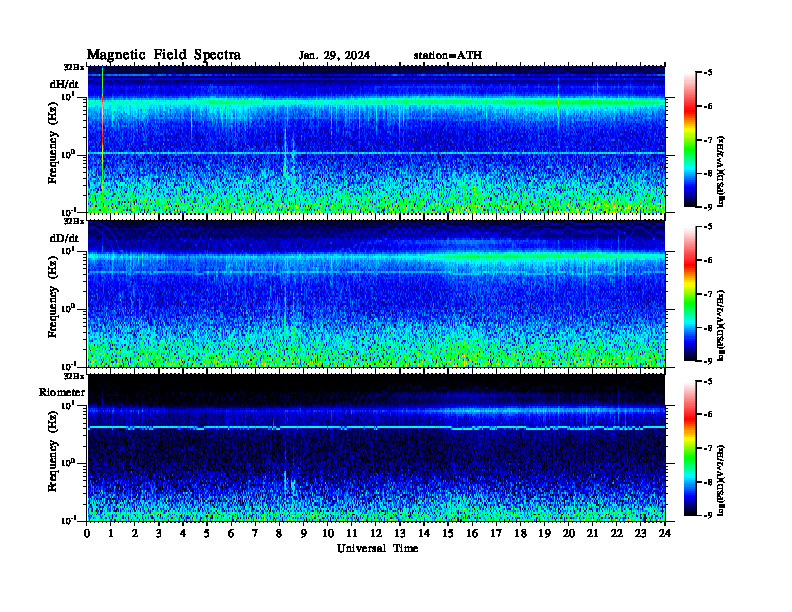The width and height of the screenshot is (792, 612).
Task: Click inside the Riometer spectrogram plot
Action: pyautogui.click(x=376, y=448)
